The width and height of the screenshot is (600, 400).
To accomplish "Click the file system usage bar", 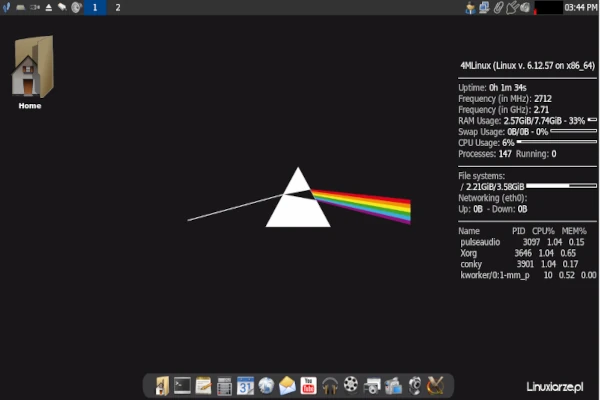I will (561, 186).
